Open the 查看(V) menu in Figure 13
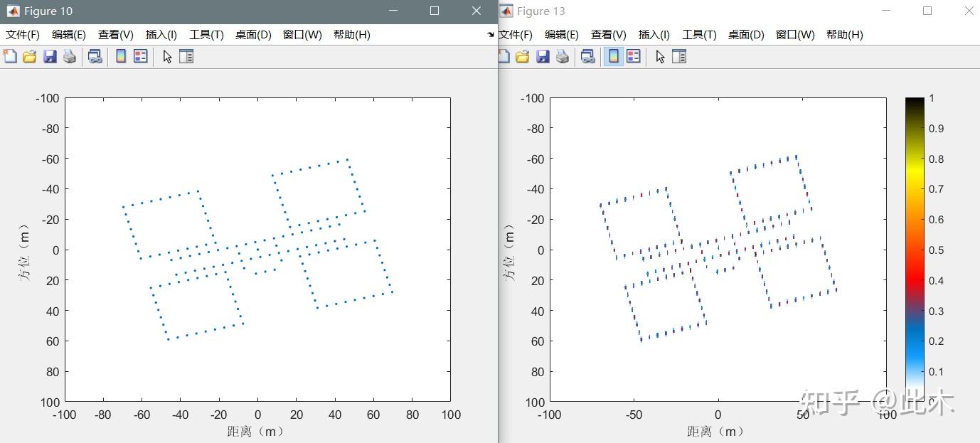The width and height of the screenshot is (980, 443). tap(608, 34)
